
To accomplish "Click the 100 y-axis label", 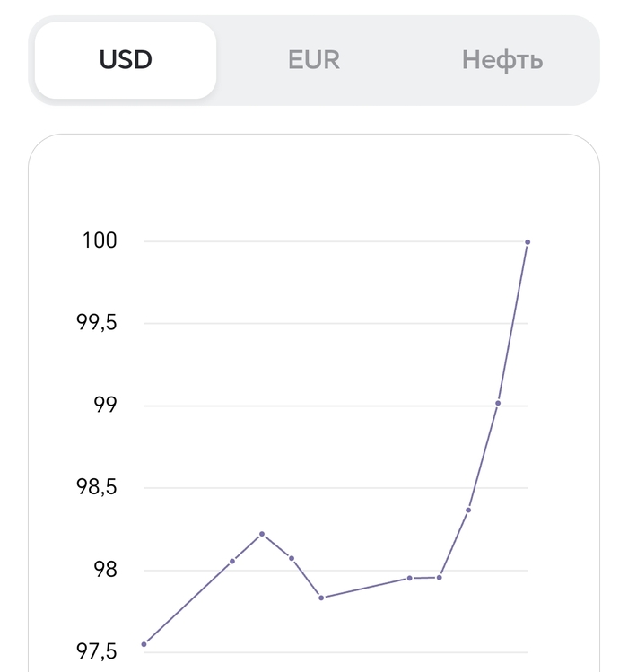I will [x=99, y=240].
